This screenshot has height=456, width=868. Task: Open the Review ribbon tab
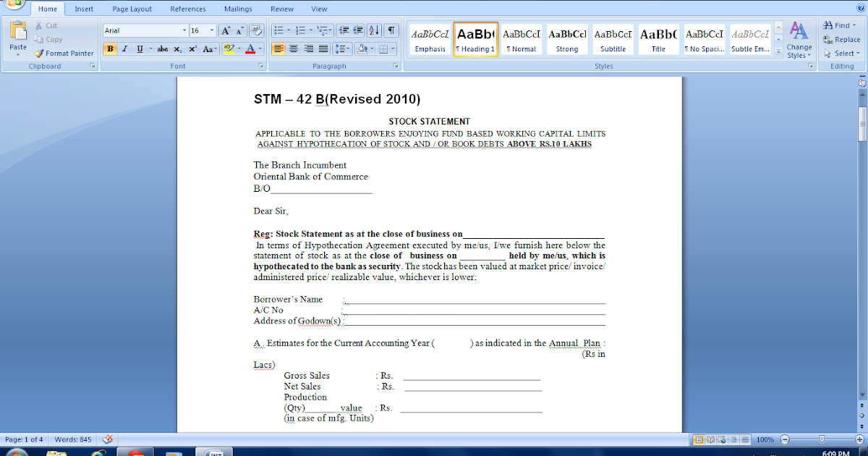281,9
